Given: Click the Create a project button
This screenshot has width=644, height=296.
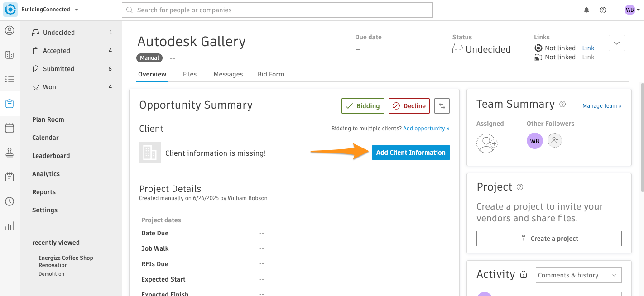Looking at the screenshot, I should (549, 239).
